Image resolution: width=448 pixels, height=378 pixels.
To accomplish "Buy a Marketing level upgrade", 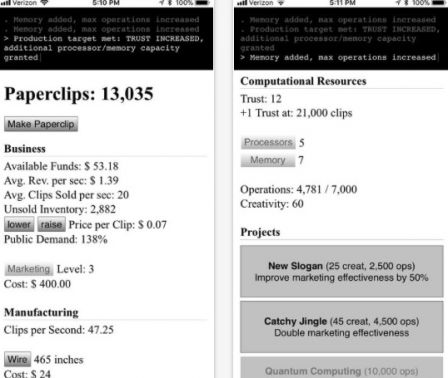I will click(x=29, y=269).
